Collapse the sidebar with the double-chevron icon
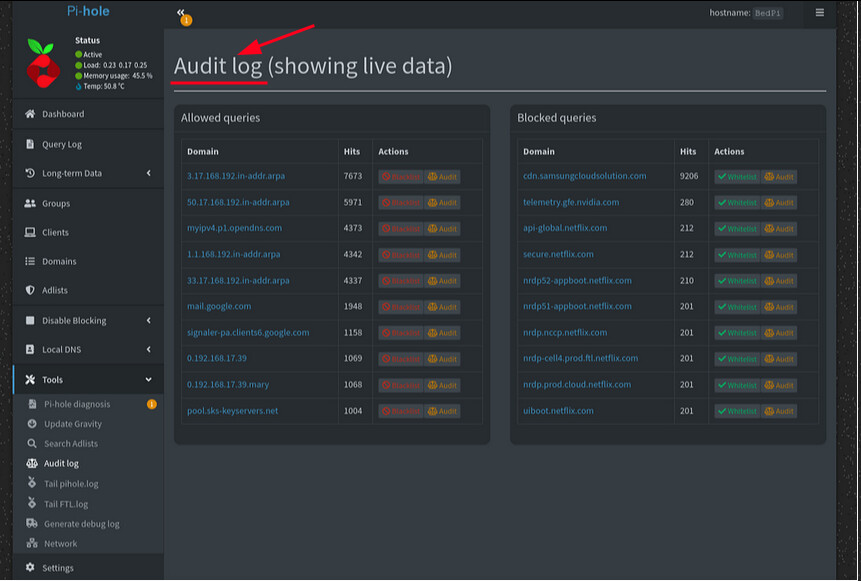Screen dimensions: 861x581 click(181, 12)
